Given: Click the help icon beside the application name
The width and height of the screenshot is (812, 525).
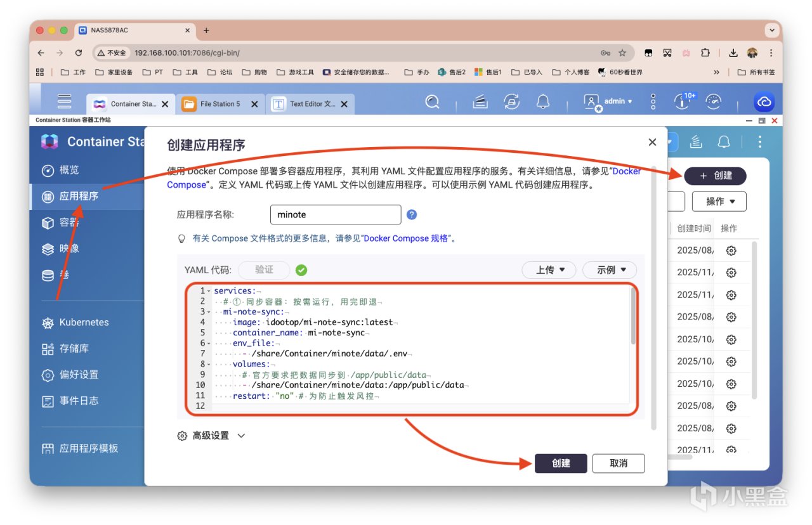Looking at the screenshot, I should [x=412, y=215].
